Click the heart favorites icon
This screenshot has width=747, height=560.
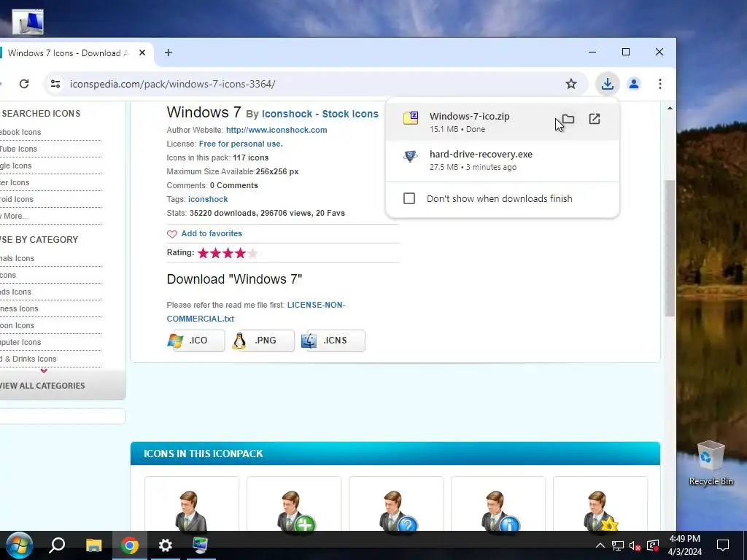click(172, 234)
